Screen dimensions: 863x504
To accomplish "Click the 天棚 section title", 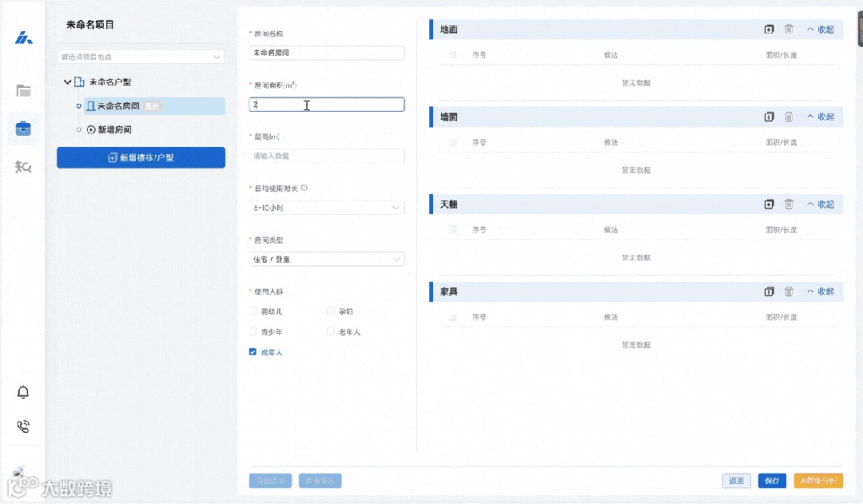I will point(448,204).
